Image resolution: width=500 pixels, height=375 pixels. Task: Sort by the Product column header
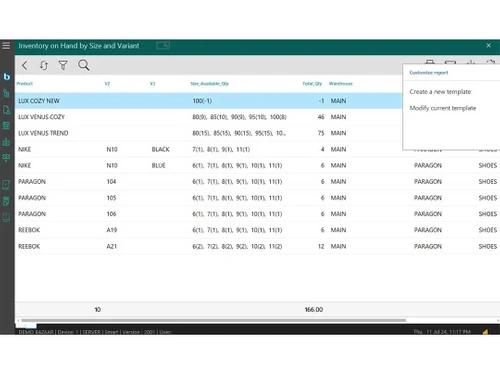click(25, 84)
